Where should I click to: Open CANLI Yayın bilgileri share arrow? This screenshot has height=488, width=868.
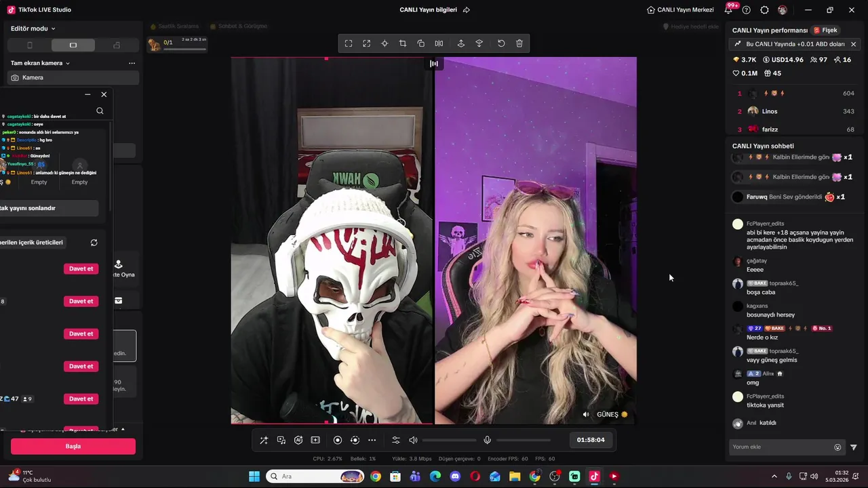[x=467, y=10]
